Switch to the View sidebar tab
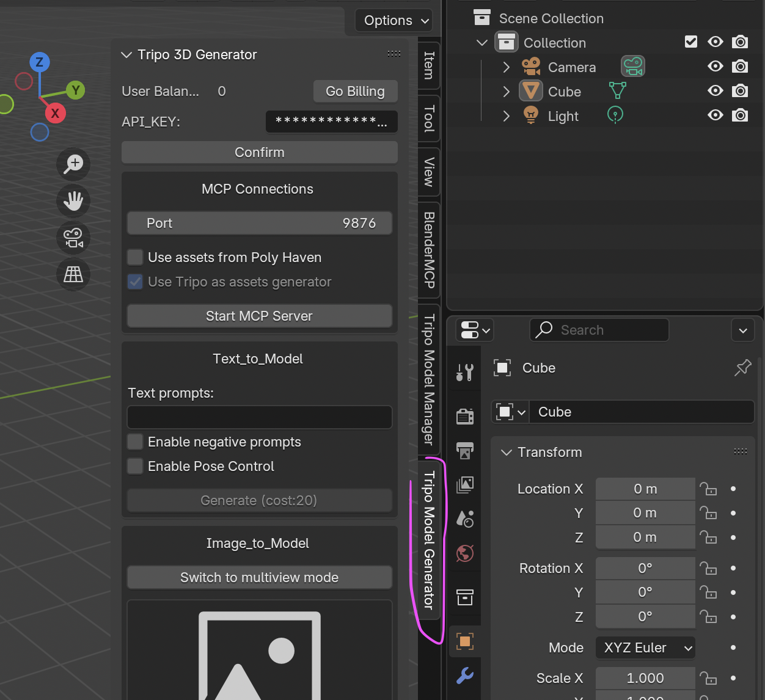 tap(429, 172)
